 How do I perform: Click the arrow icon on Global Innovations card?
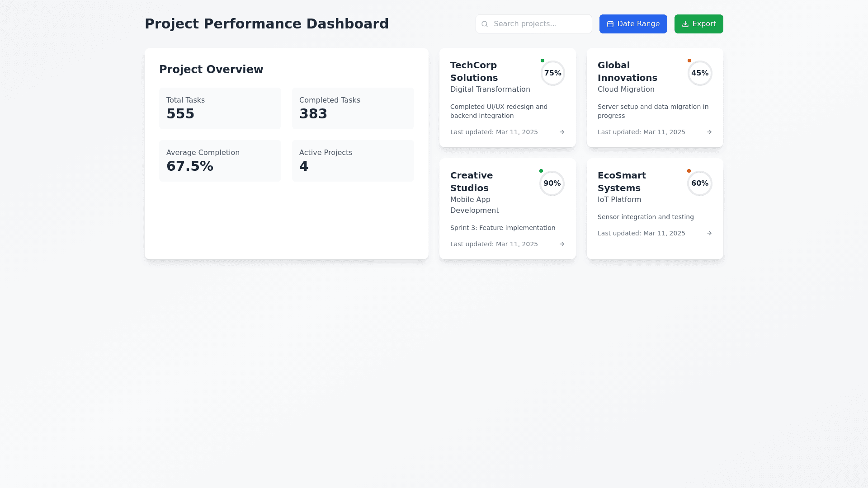click(709, 132)
